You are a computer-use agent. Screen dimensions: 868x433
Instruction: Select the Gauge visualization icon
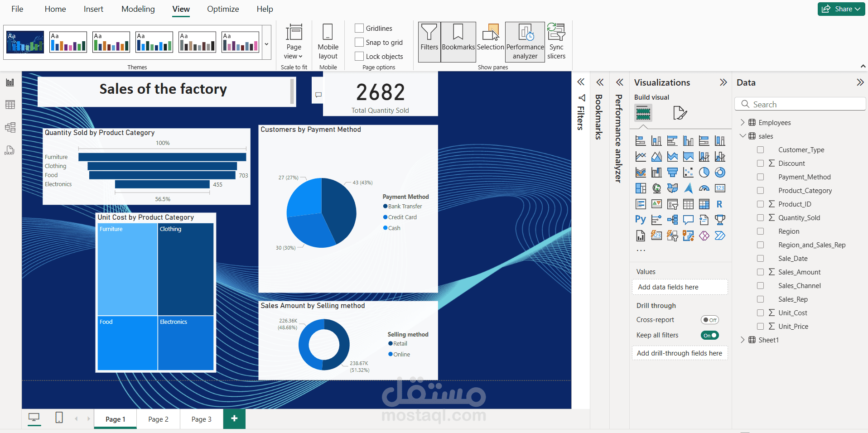[x=704, y=188]
